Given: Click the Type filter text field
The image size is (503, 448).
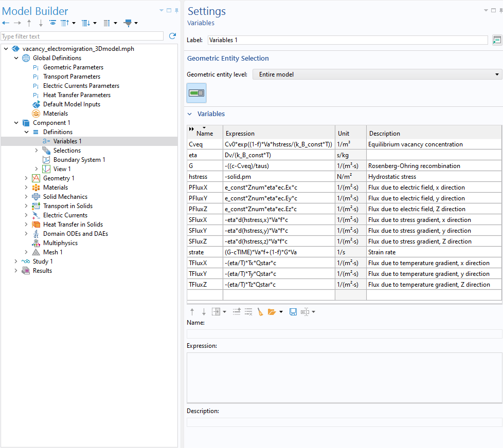Looking at the screenshot, I should tap(82, 36).
